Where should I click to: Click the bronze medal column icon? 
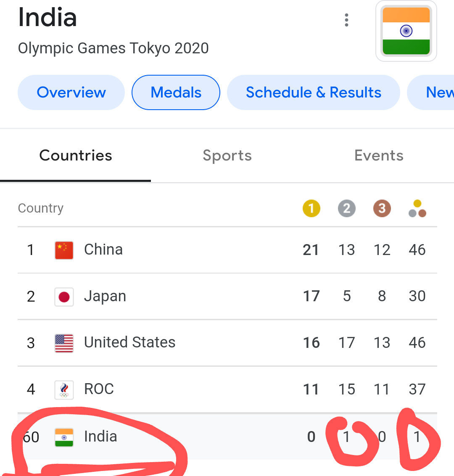pos(382,208)
